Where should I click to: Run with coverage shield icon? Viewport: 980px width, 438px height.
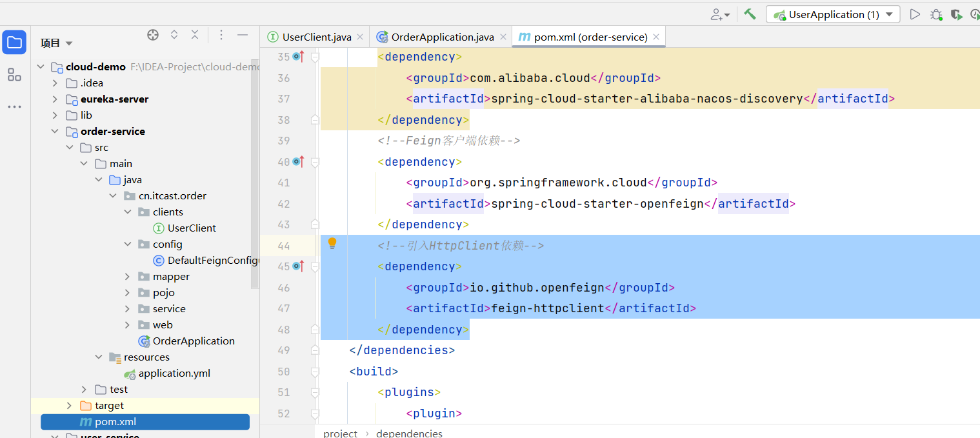pyautogui.click(x=957, y=14)
